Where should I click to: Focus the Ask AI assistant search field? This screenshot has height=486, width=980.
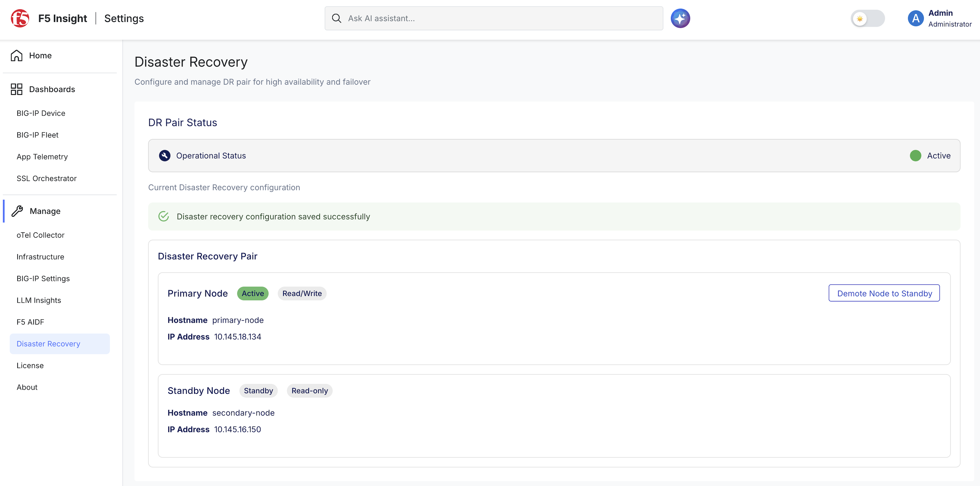(x=493, y=18)
